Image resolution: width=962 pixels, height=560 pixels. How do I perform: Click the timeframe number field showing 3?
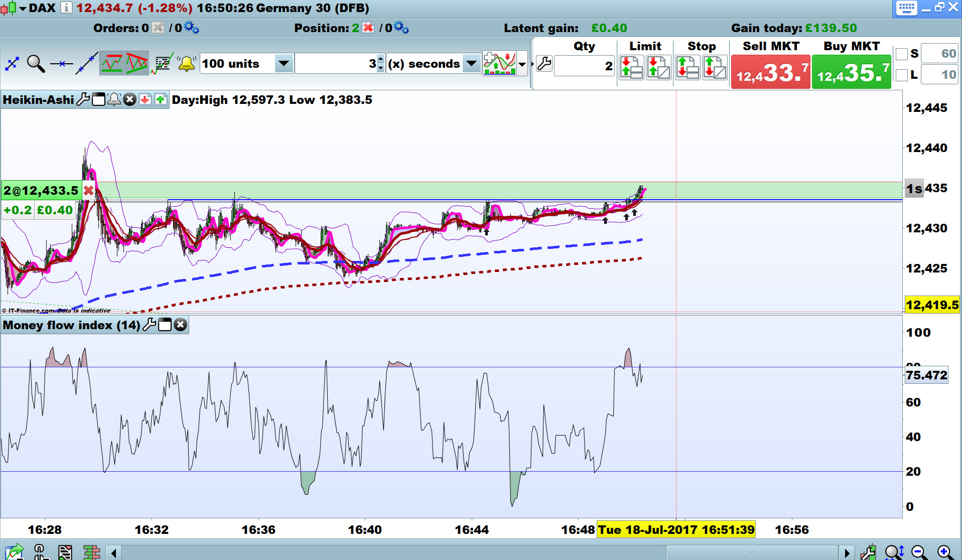click(335, 64)
